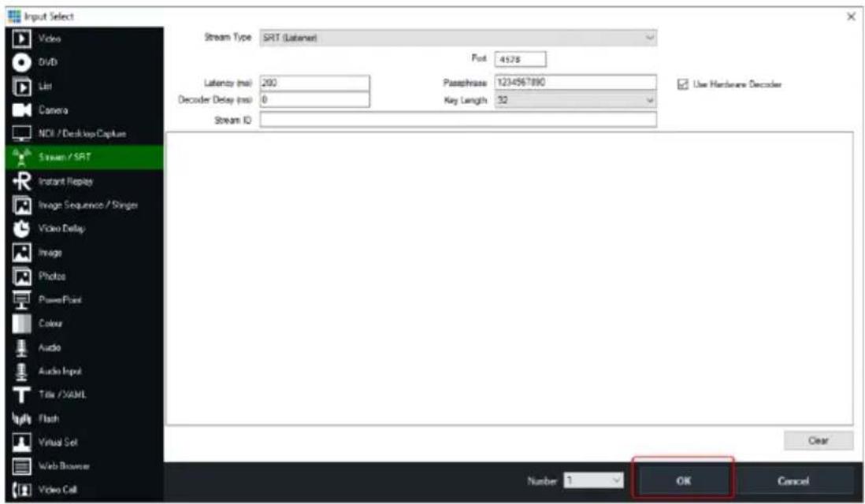Pick the Colour input icon
Image resolution: width=865 pixels, height=504 pixels.
pyautogui.click(x=21, y=324)
